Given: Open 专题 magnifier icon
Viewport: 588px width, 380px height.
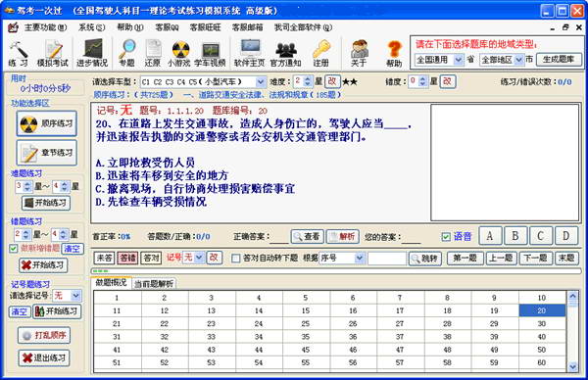Looking at the screenshot, I should 126,53.
